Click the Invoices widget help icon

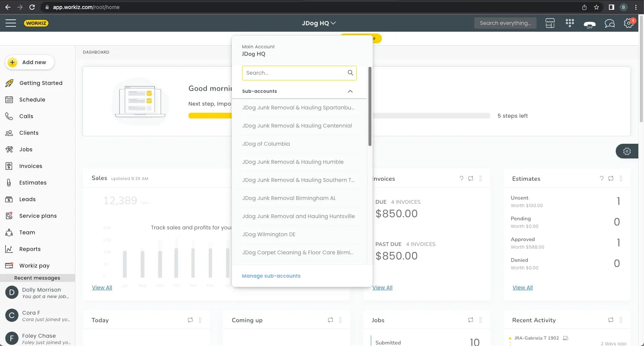pos(461,178)
